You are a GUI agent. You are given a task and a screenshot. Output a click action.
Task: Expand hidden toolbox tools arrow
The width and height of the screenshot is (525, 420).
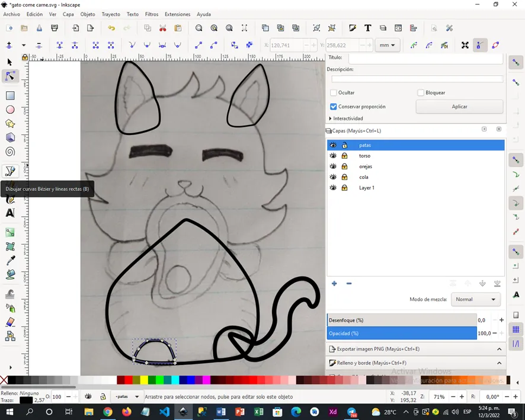(11, 367)
